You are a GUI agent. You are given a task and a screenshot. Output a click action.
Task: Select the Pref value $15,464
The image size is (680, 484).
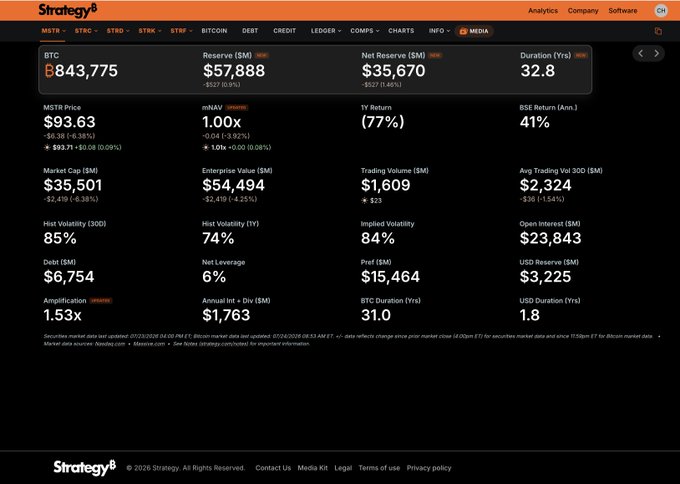tap(390, 277)
